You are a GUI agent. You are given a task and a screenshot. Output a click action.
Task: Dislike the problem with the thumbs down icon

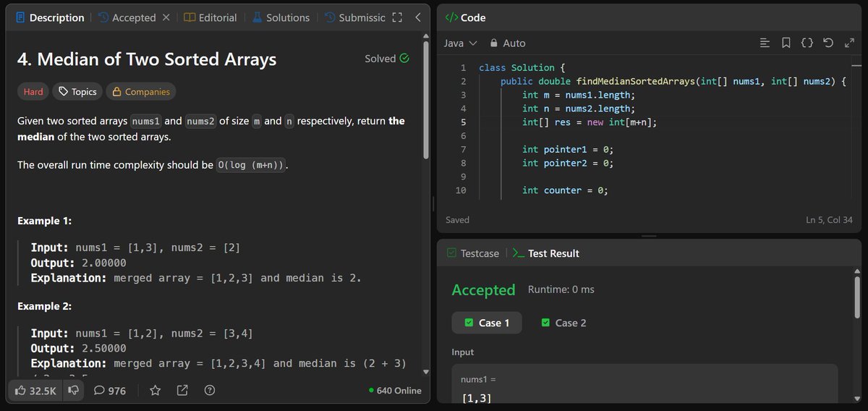tap(73, 391)
